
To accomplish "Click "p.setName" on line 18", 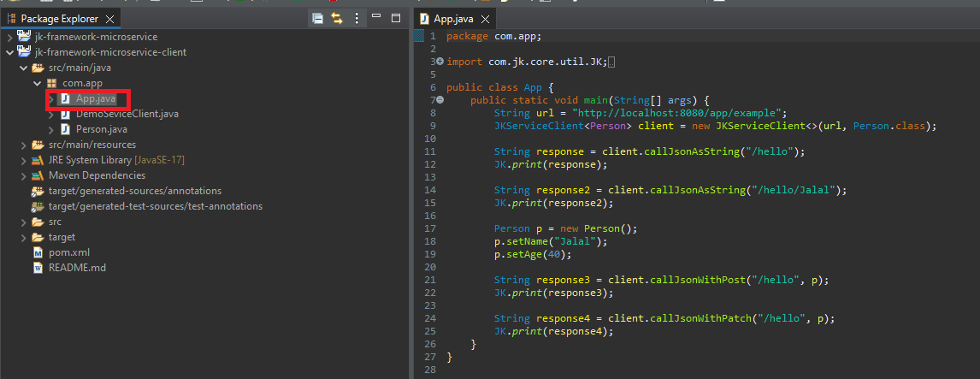I will (x=521, y=241).
